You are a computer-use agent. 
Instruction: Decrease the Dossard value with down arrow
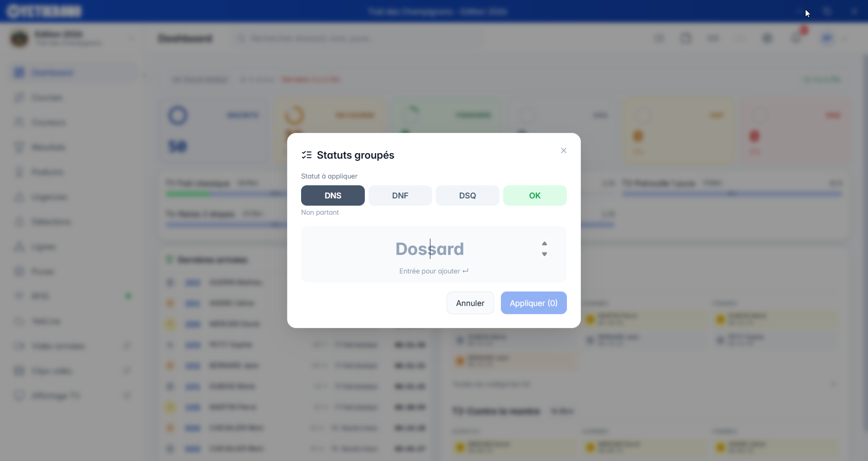(x=544, y=254)
